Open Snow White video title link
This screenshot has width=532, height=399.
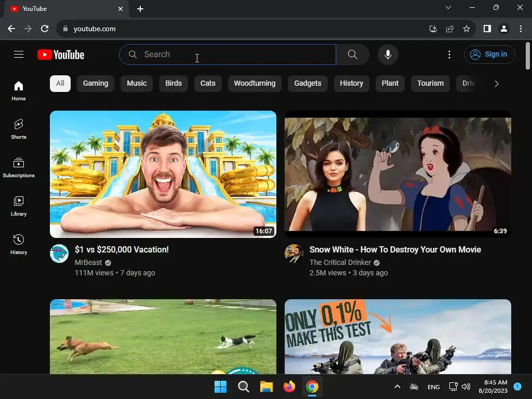(x=395, y=250)
